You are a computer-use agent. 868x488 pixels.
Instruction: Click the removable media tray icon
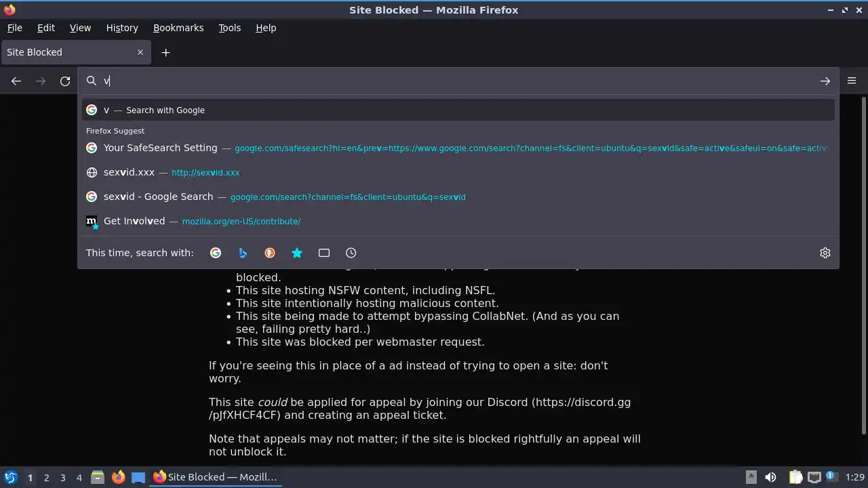click(751, 477)
